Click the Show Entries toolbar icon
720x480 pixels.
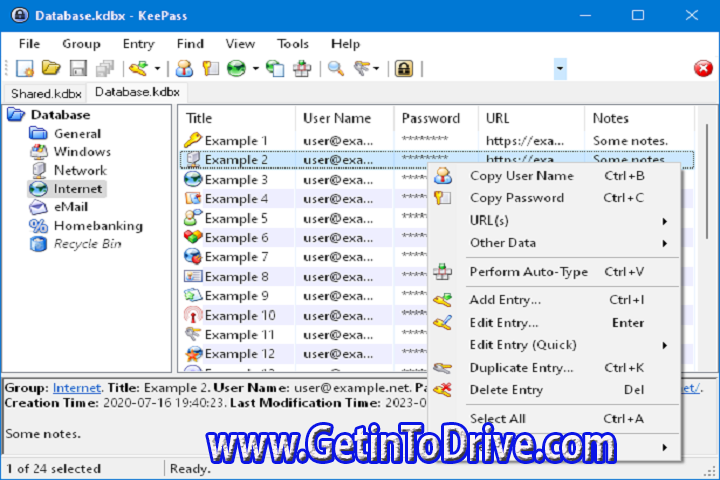coord(362,69)
